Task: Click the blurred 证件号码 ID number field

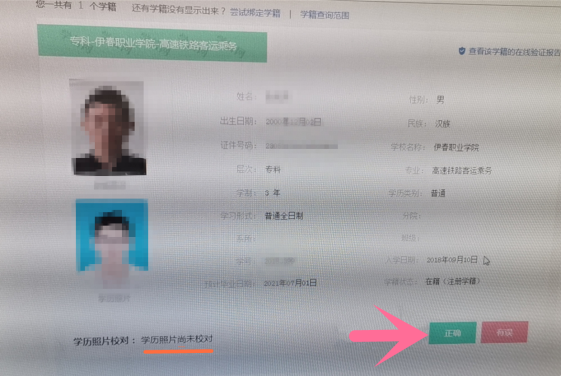Action: click(301, 146)
